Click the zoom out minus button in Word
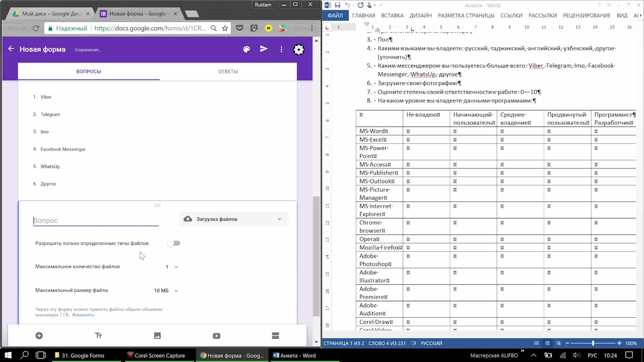 coord(567,343)
